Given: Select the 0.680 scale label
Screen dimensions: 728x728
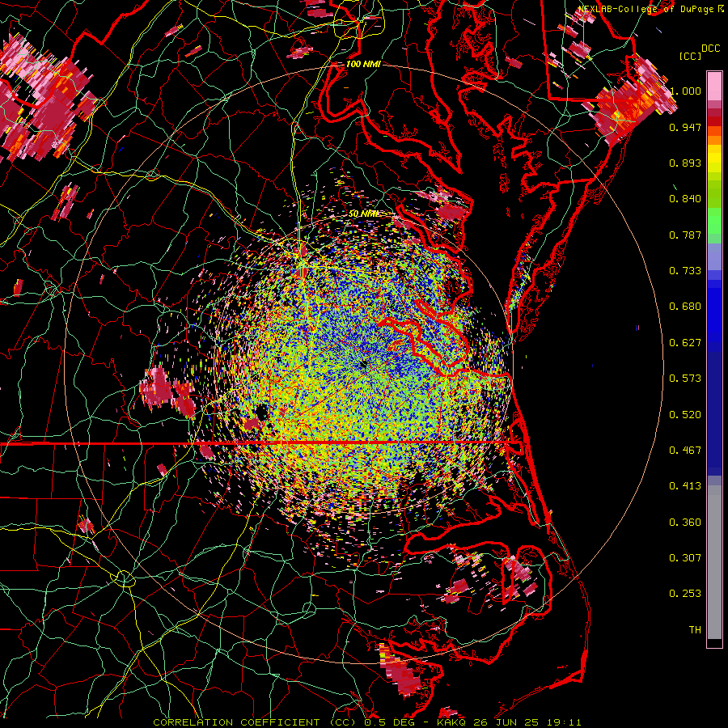Looking at the screenshot, I should [x=685, y=307].
